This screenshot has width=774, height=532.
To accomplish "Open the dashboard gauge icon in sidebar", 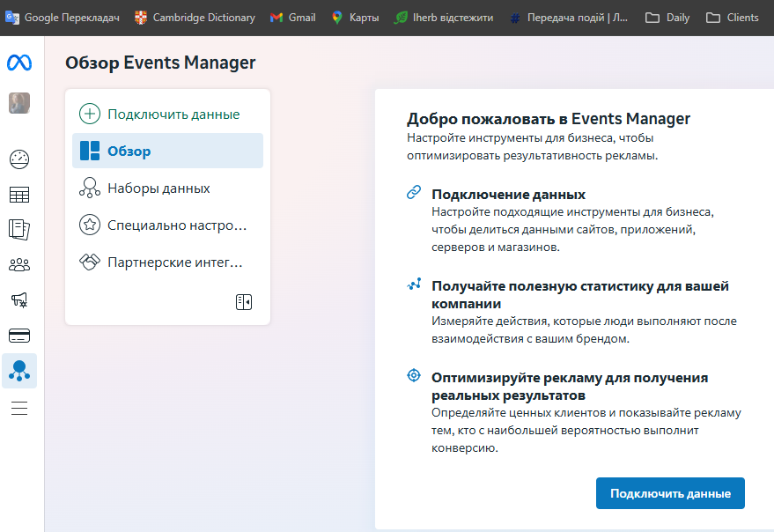I will [x=19, y=159].
